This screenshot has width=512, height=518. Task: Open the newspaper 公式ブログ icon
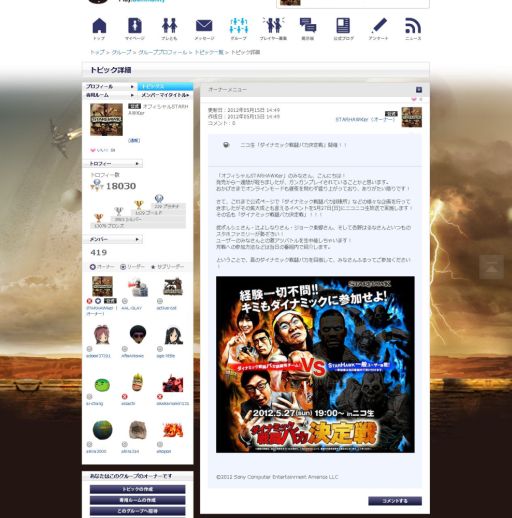point(343,26)
